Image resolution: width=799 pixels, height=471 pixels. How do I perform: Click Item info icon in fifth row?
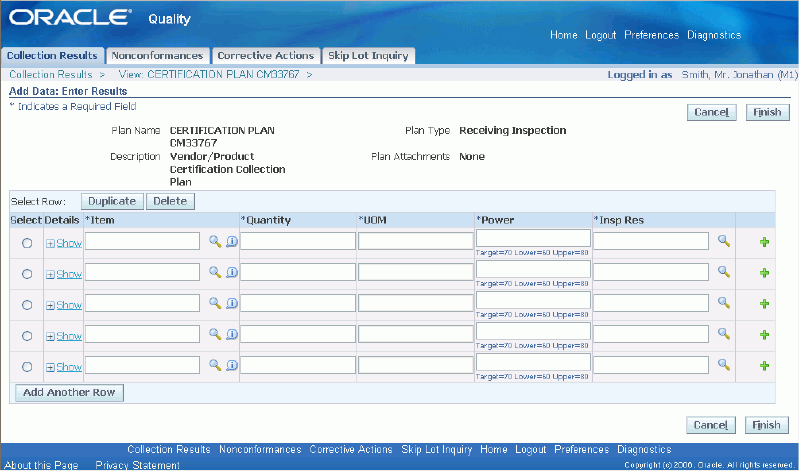click(232, 365)
